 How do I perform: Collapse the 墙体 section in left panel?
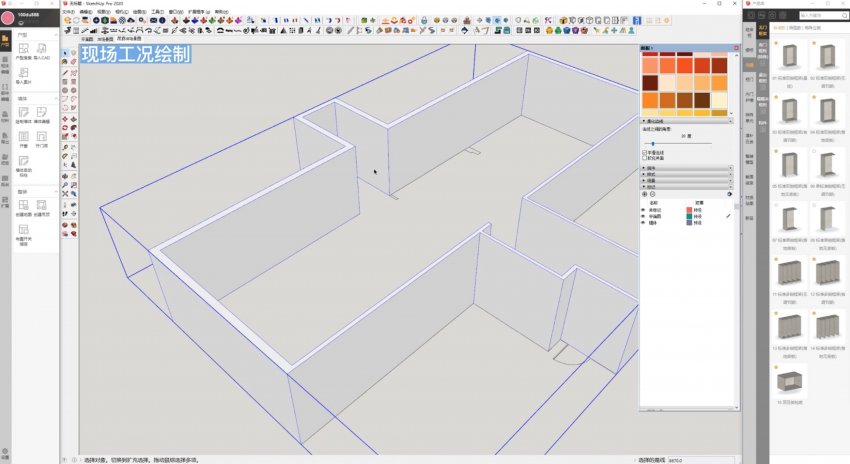55,99
